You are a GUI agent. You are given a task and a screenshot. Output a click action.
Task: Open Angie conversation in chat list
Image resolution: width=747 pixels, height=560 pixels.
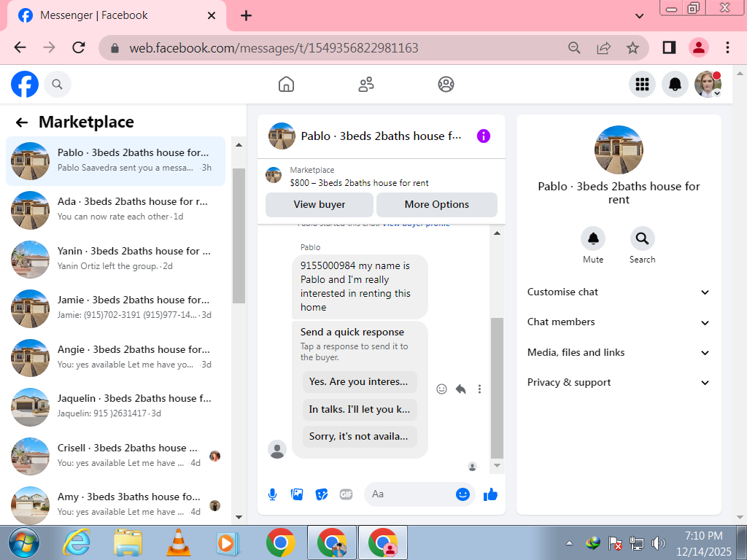115,358
